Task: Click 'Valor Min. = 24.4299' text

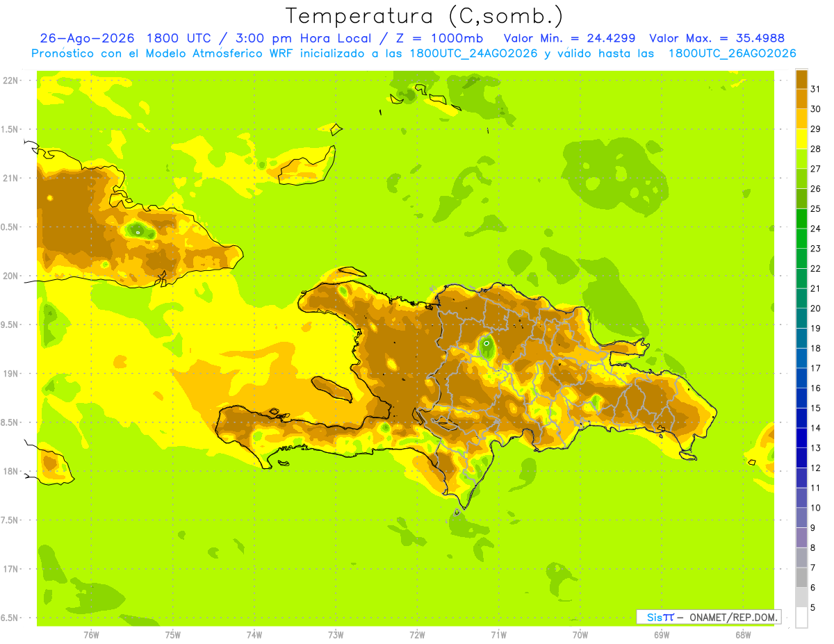Action: coord(569,38)
